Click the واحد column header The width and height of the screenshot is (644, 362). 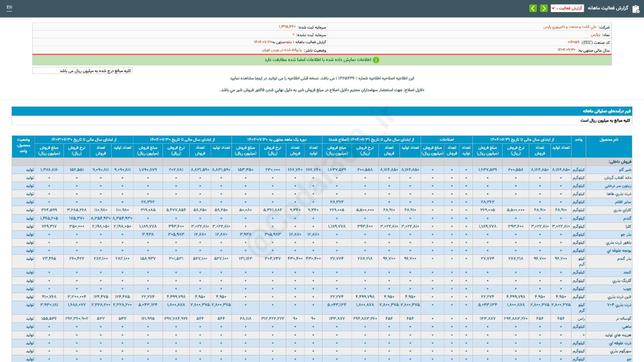(579, 139)
